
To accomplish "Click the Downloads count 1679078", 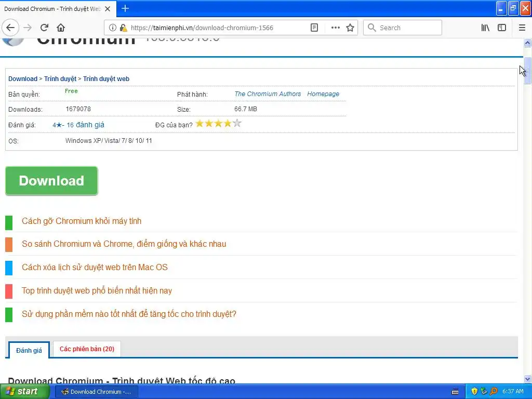I will click(78, 109).
